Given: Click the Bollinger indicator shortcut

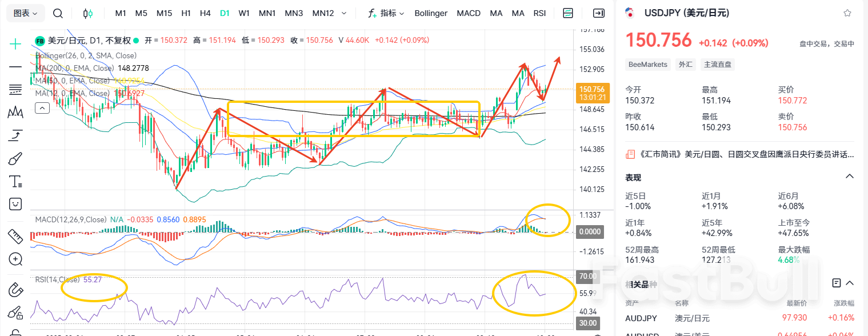Looking at the screenshot, I should 431,13.
